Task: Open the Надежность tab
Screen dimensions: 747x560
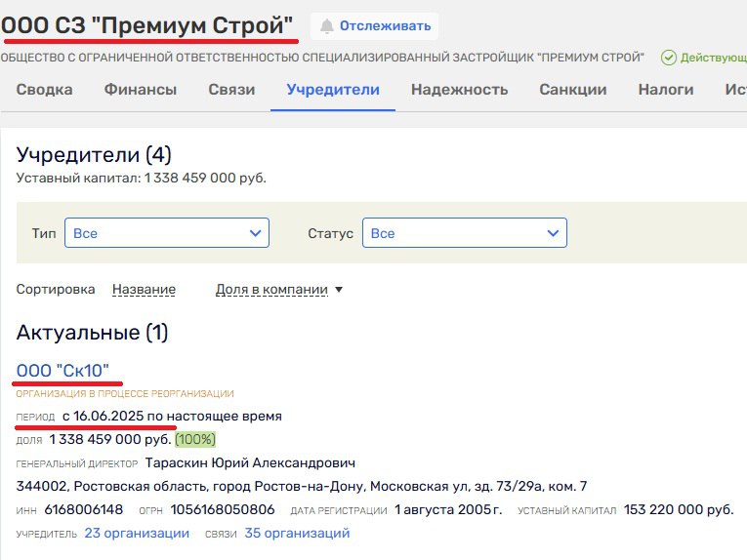Action: tap(459, 90)
